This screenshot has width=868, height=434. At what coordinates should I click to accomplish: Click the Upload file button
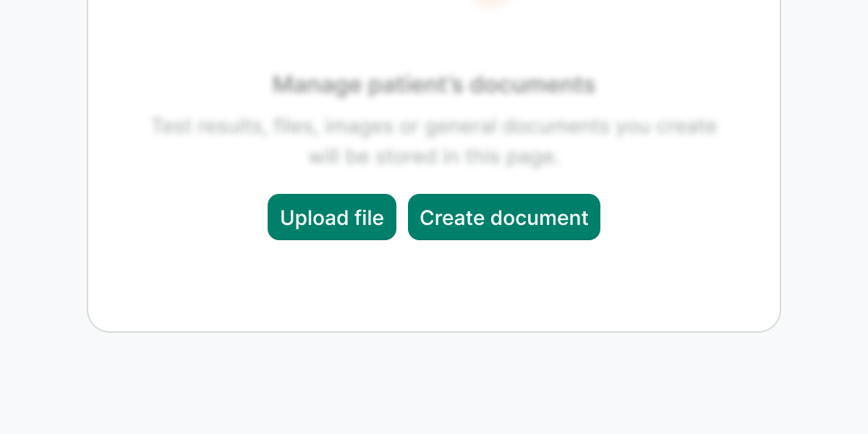332,217
